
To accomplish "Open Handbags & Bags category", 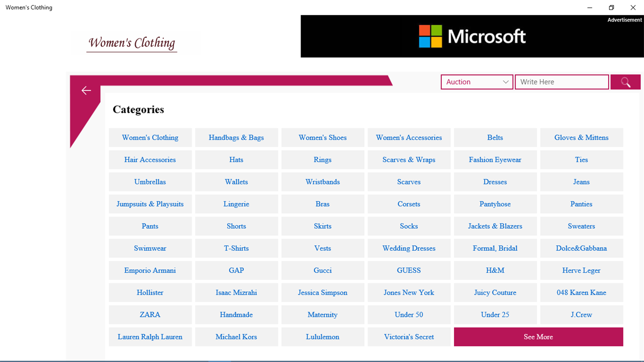I will pyautogui.click(x=237, y=138).
